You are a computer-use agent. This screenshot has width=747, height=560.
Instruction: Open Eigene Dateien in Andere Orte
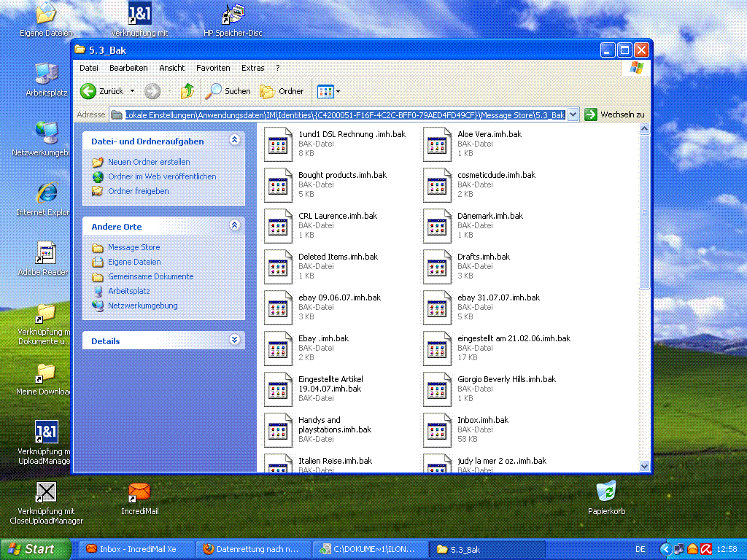(134, 262)
